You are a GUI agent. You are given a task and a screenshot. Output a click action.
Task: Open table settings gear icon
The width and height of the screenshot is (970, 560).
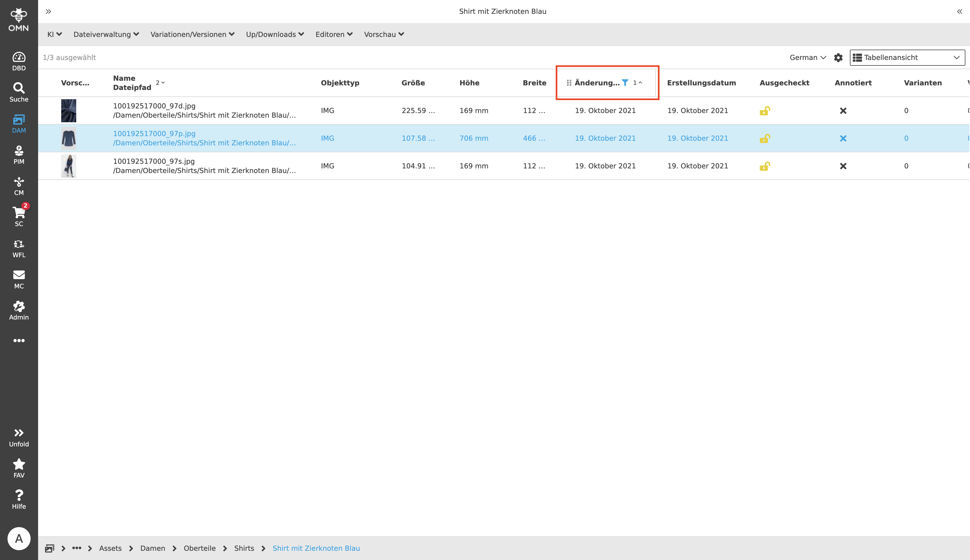point(838,58)
